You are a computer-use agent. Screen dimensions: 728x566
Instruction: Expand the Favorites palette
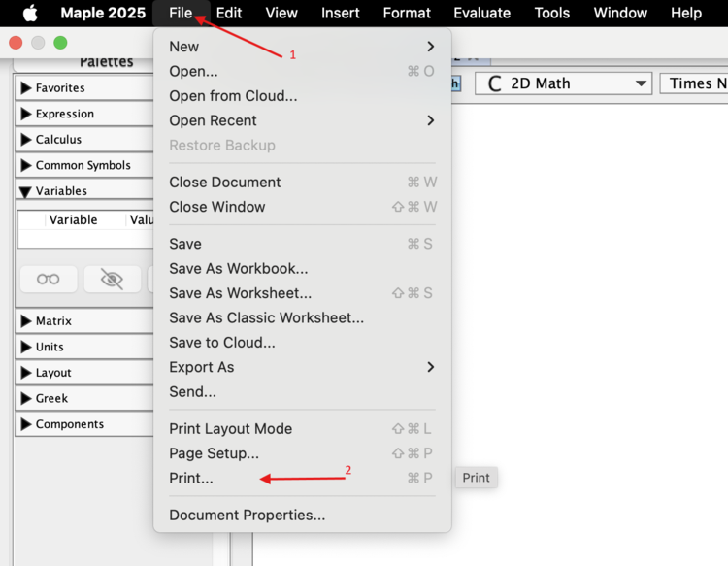[x=27, y=88]
